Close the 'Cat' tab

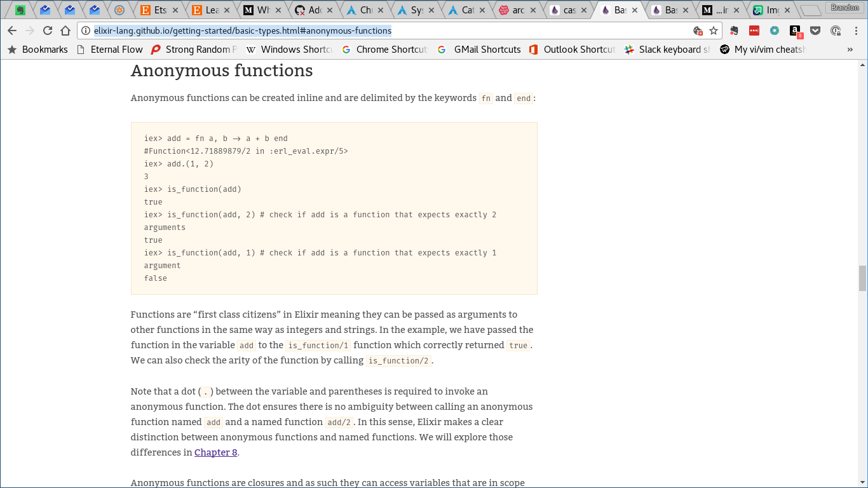coord(483,10)
